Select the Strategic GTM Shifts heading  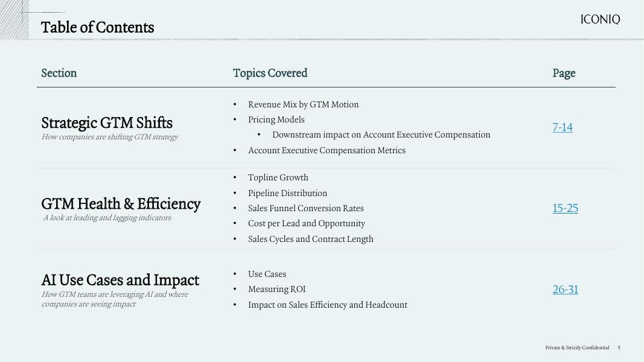(x=107, y=122)
